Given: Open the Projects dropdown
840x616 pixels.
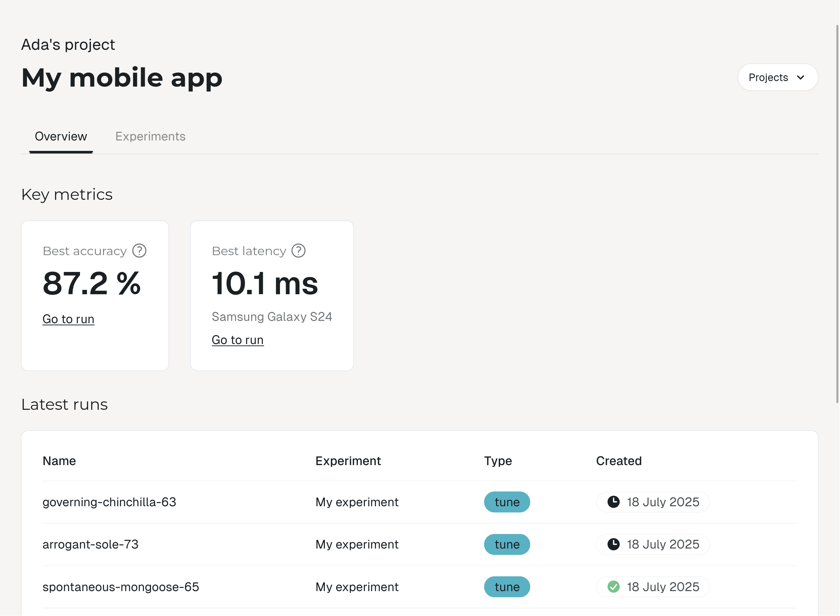Looking at the screenshot, I should pos(778,78).
